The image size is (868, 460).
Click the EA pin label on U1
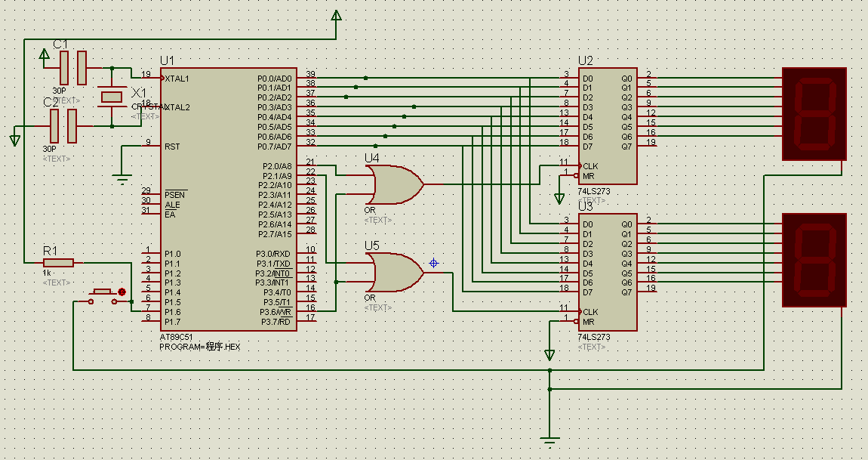coord(169,215)
